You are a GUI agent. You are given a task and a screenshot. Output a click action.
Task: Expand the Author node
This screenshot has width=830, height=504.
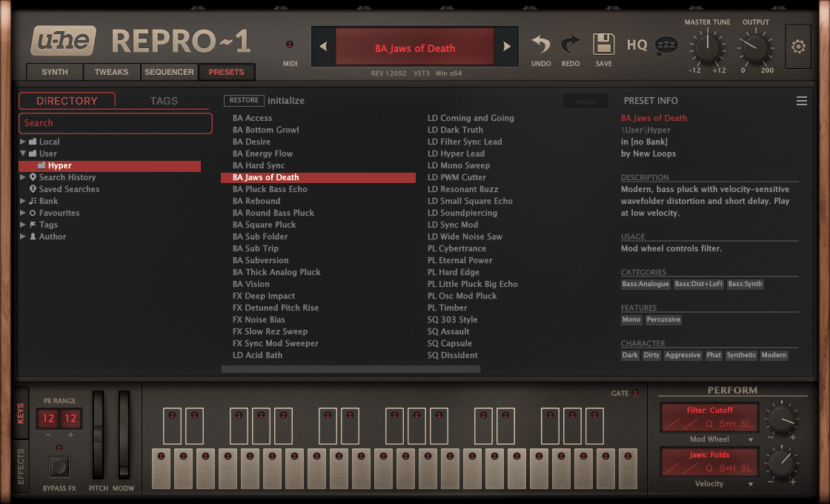point(23,236)
